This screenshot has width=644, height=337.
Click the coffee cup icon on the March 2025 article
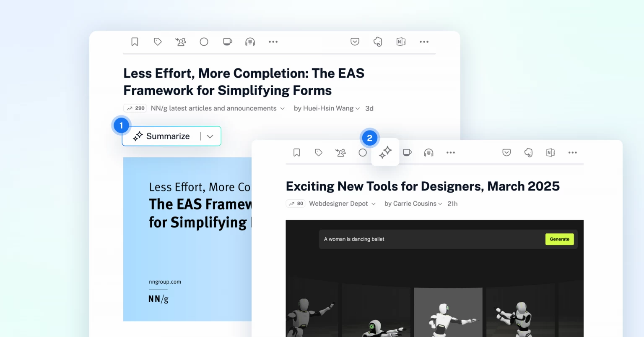click(x=407, y=152)
